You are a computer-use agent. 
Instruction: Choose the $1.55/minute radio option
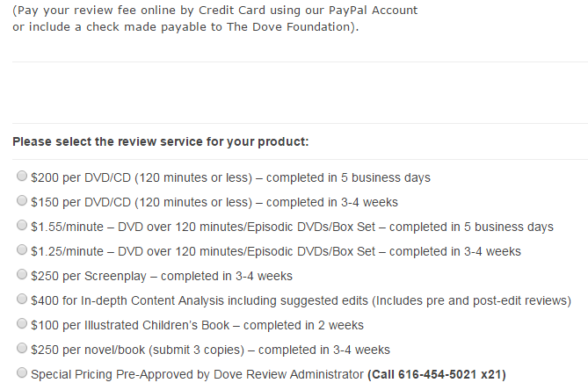pyautogui.click(x=22, y=225)
